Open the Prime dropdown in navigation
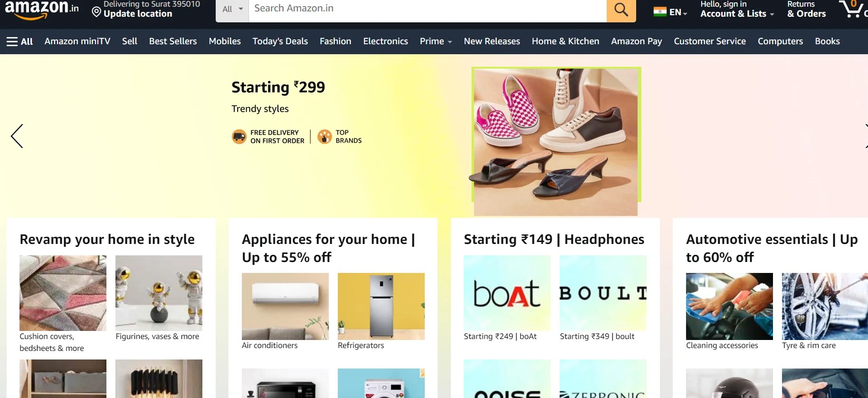 coord(436,41)
